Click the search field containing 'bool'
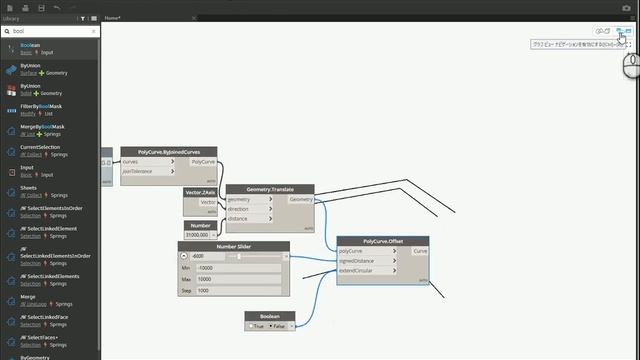This screenshot has height=360, width=640. pos(50,31)
